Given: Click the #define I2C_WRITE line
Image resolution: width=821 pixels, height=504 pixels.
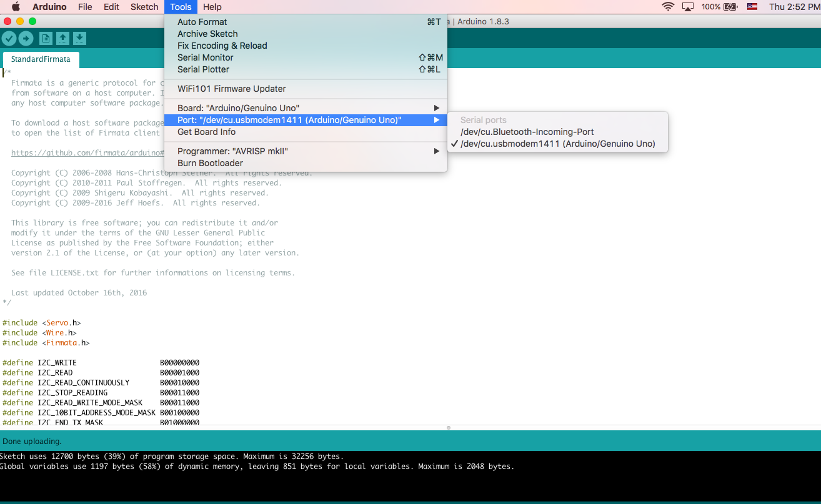Looking at the screenshot, I should (101, 363).
